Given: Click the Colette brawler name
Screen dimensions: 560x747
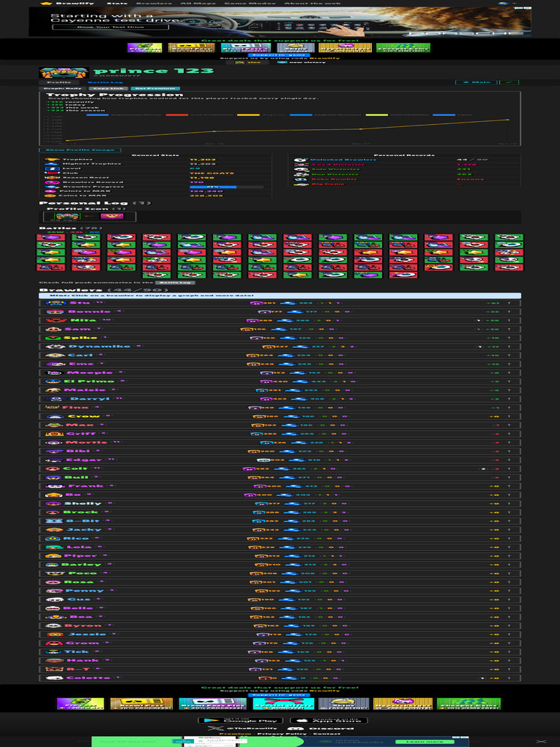Looking at the screenshot, I should pyautogui.click(x=88, y=678).
